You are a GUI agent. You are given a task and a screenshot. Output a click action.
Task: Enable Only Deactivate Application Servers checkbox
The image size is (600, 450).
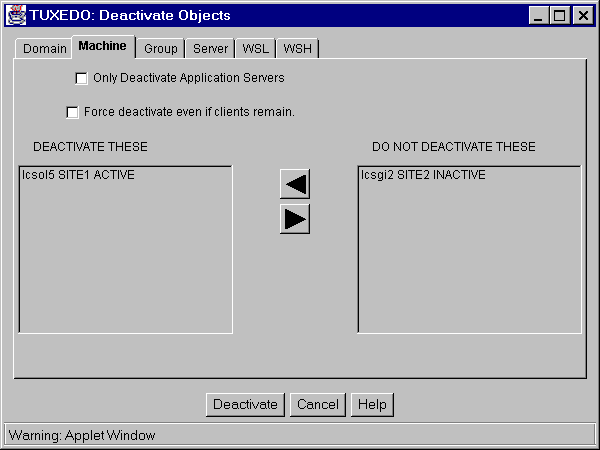pos(81,78)
